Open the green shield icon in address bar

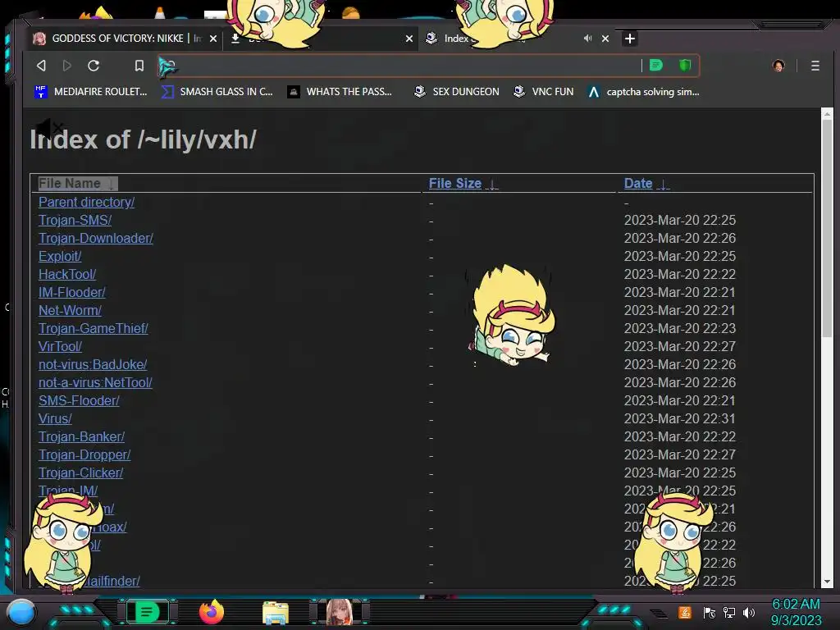685,66
